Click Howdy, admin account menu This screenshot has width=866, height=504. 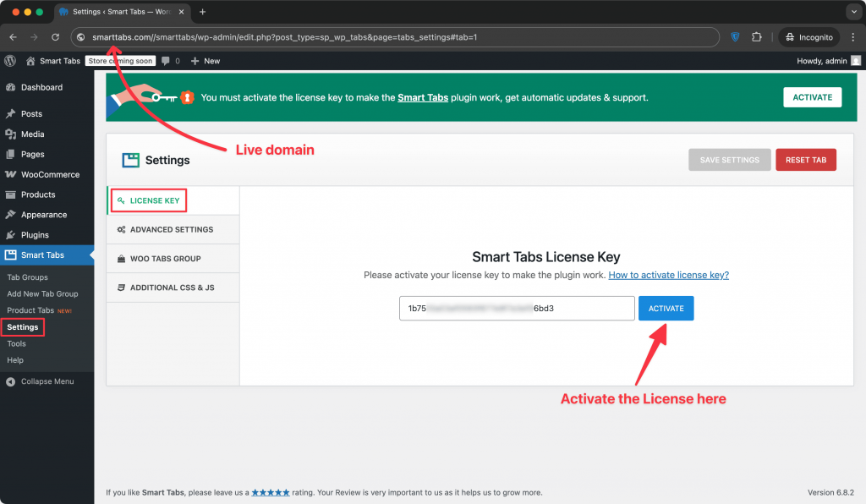tap(822, 61)
